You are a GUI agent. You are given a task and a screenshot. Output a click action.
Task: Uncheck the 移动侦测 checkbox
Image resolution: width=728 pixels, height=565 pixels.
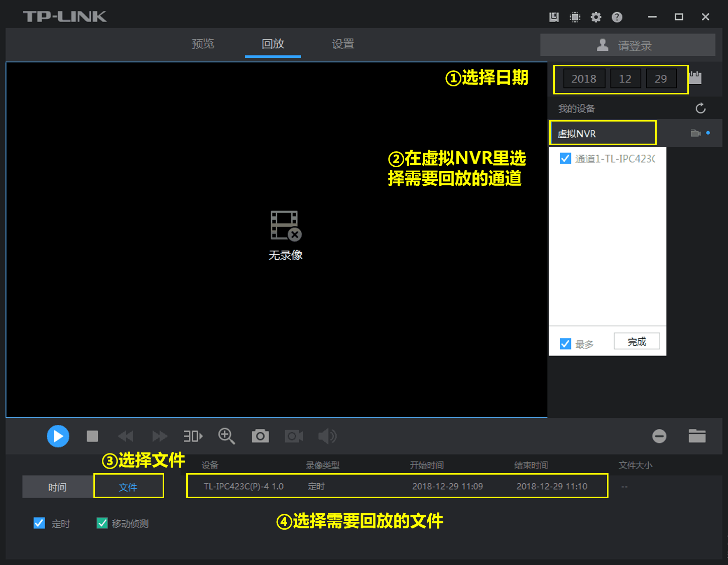(102, 523)
